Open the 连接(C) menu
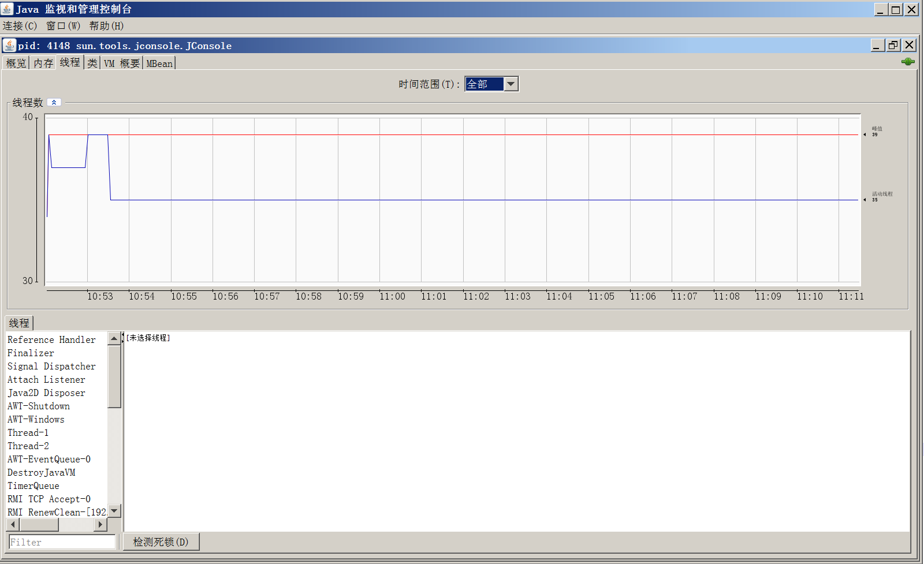 click(19, 25)
